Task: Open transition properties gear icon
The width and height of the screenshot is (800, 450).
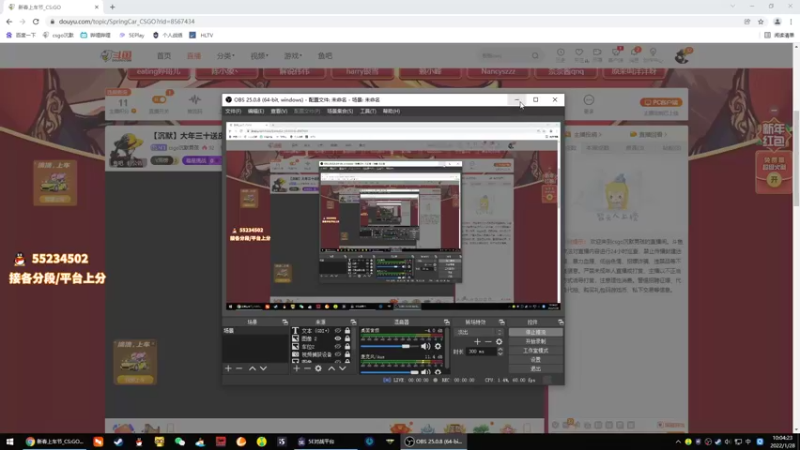Action: pyautogui.click(x=499, y=342)
